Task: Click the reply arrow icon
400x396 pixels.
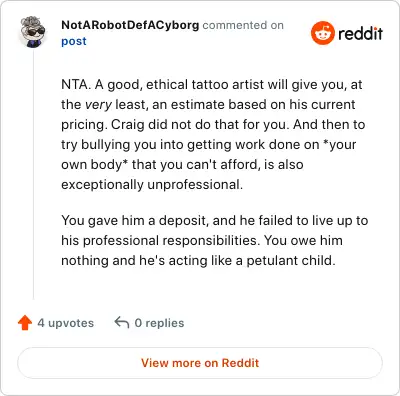Action: (122, 323)
